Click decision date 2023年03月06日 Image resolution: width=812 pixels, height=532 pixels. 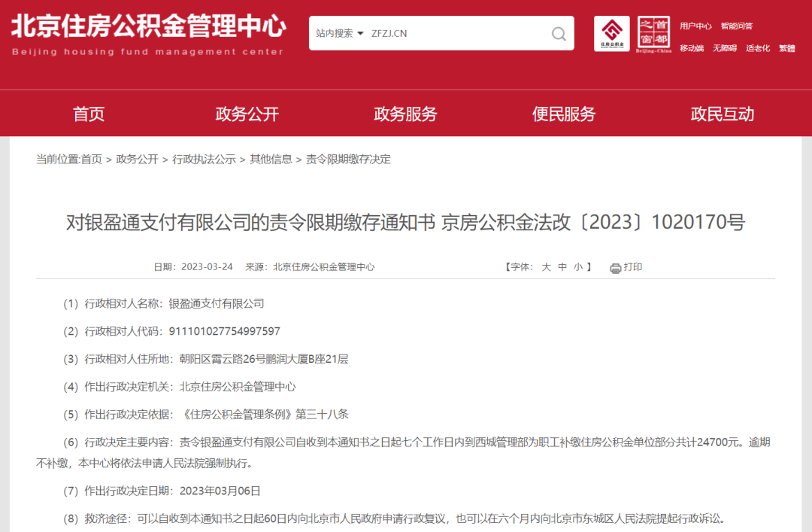pyautogui.click(x=220, y=491)
